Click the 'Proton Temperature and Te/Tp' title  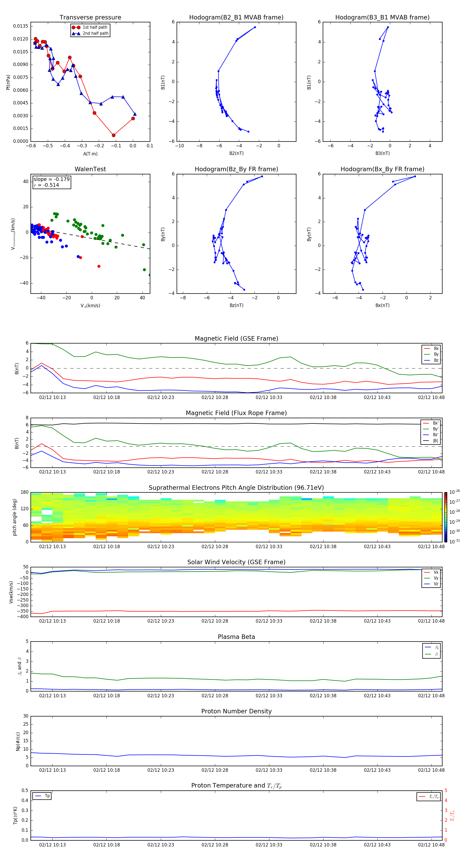[236, 786]
